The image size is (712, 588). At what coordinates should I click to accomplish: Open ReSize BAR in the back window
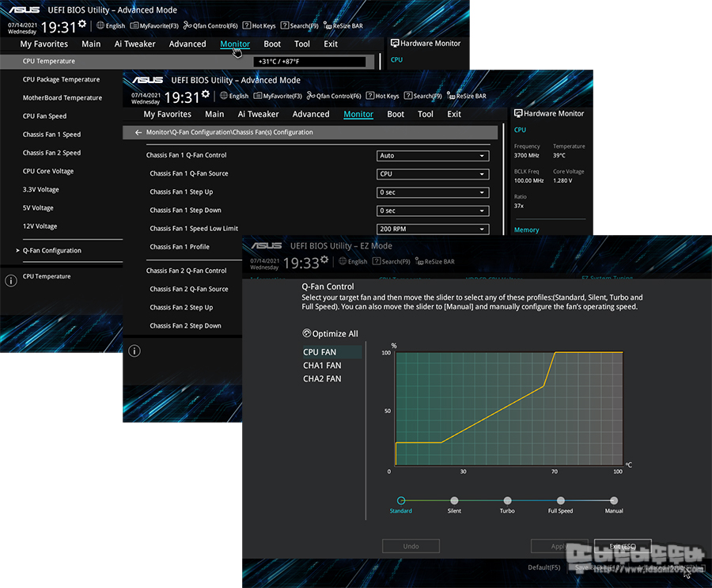coord(343,26)
